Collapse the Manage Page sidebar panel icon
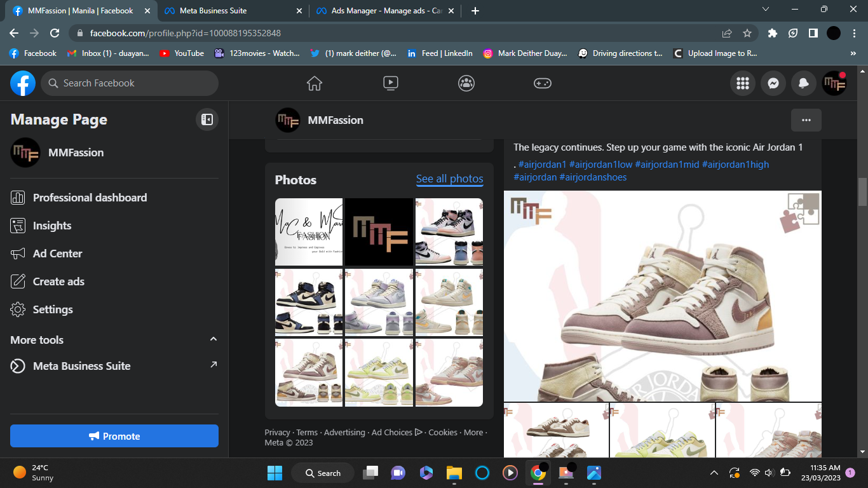868x488 pixels. click(207, 119)
